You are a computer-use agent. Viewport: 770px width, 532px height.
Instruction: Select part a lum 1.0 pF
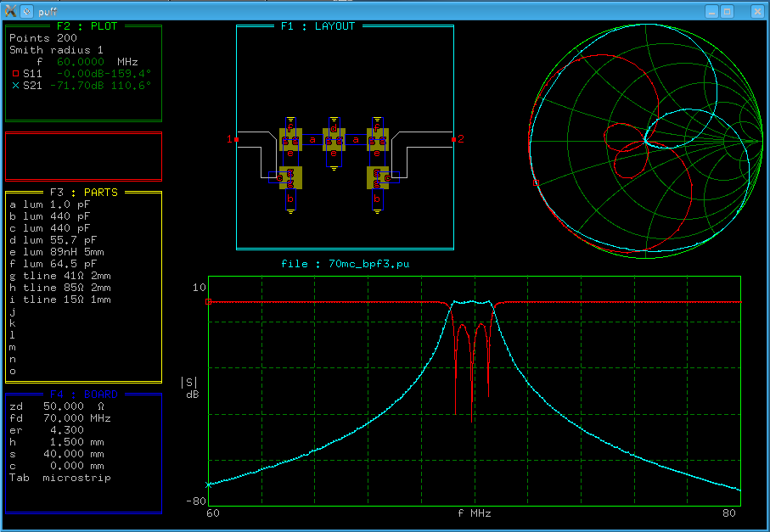[x=49, y=204]
